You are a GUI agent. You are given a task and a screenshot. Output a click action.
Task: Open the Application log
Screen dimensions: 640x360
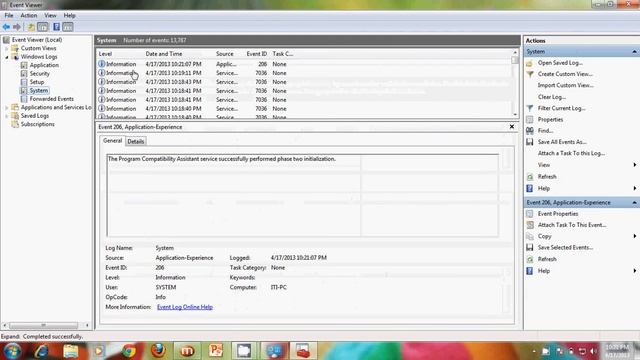44,65
